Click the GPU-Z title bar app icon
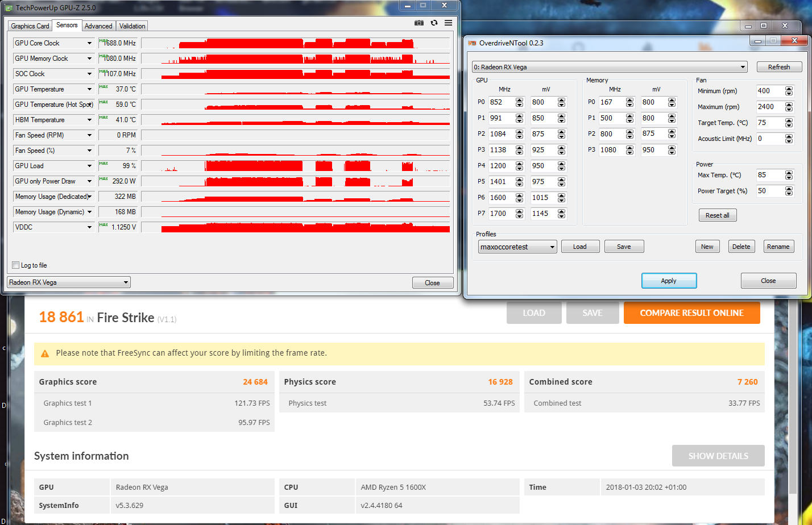The width and height of the screenshot is (812, 525). [x=9, y=7]
